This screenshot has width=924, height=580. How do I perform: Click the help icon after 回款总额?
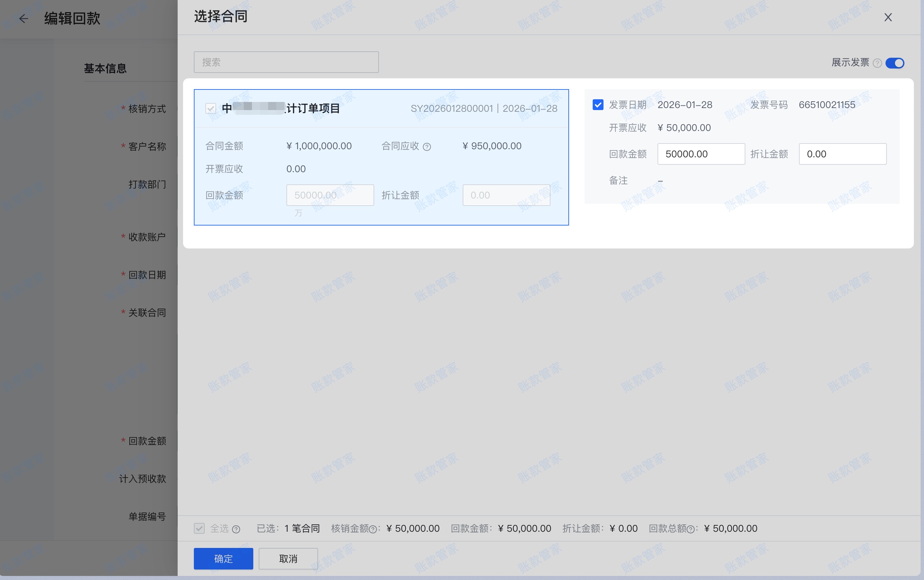[690, 529]
